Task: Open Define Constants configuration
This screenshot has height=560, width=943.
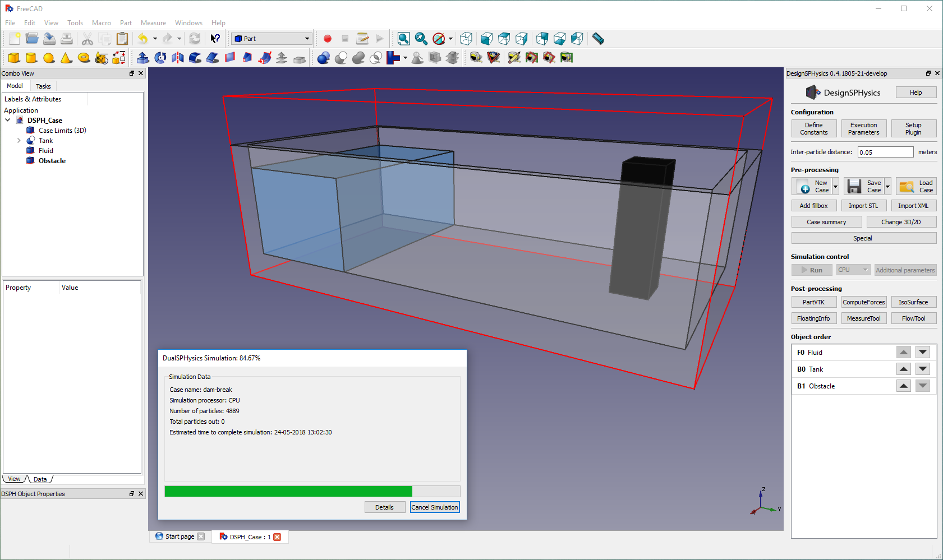Action: pyautogui.click(x=814, y=128)
